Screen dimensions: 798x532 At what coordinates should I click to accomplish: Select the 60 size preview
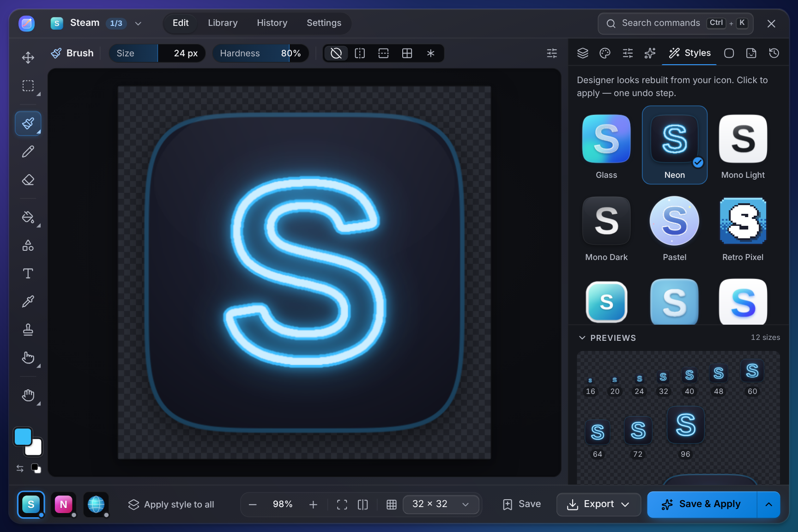point(752,378)
